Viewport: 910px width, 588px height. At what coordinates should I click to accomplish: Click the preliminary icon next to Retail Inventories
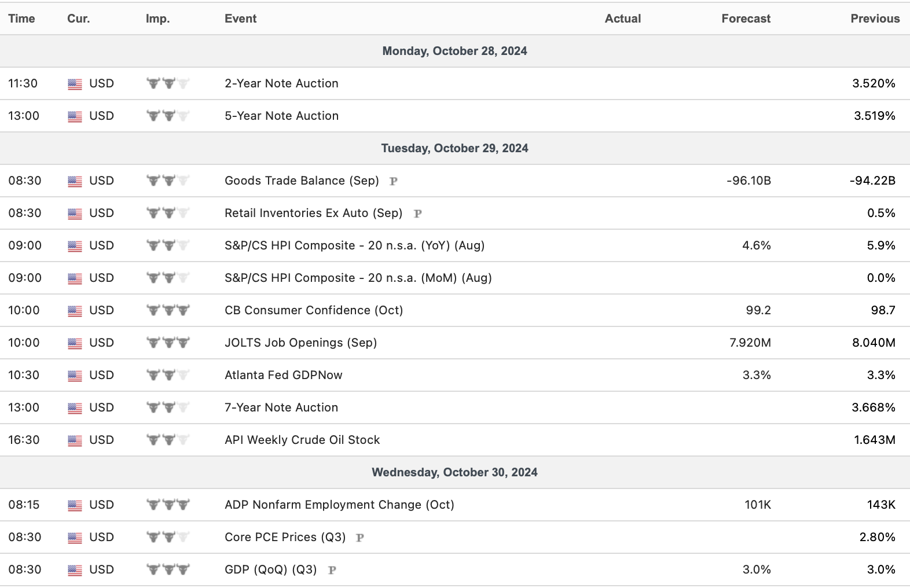click(x=417, y=214)
